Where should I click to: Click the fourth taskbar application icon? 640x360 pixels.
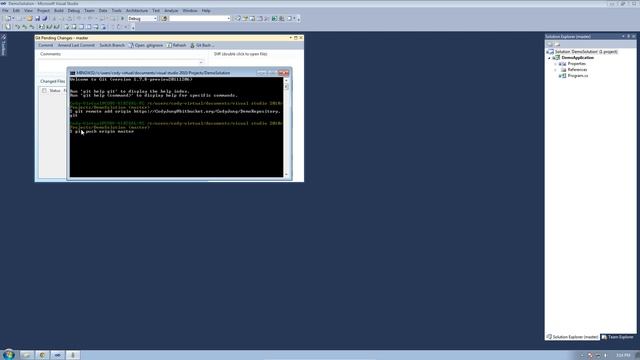pos(73,355)
